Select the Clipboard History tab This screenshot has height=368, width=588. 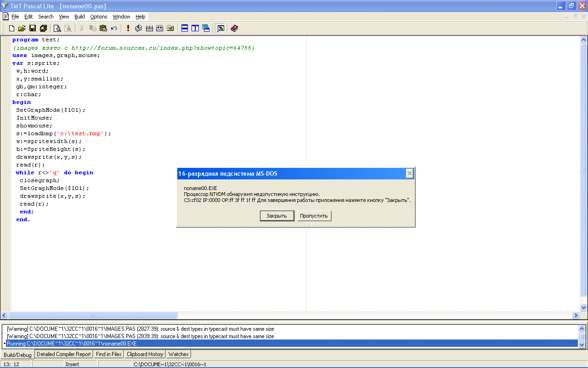[x=145, y=354]
